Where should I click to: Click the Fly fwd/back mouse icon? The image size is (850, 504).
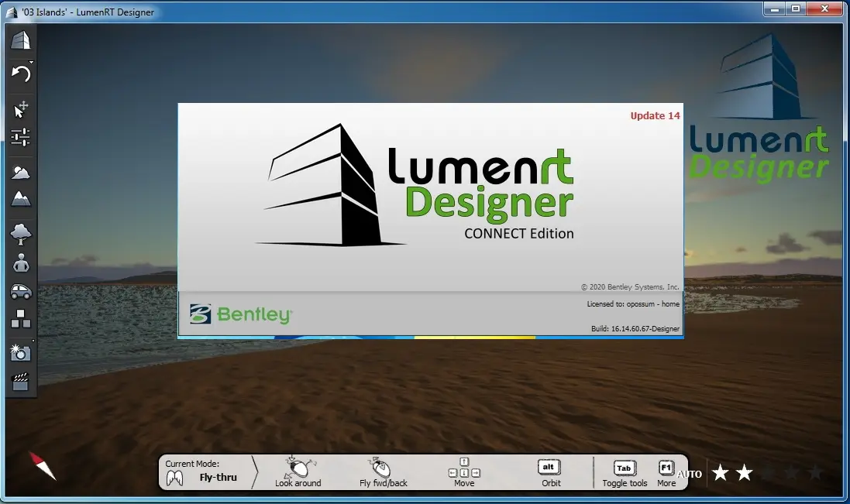[x=379, y=467]
